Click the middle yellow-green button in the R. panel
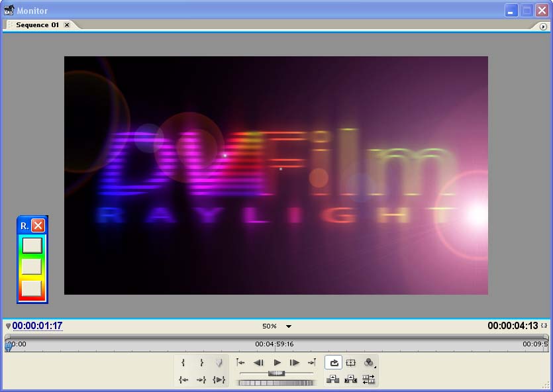Image resolution: width=553 pixels, height=392 pixels. point(32,266)
